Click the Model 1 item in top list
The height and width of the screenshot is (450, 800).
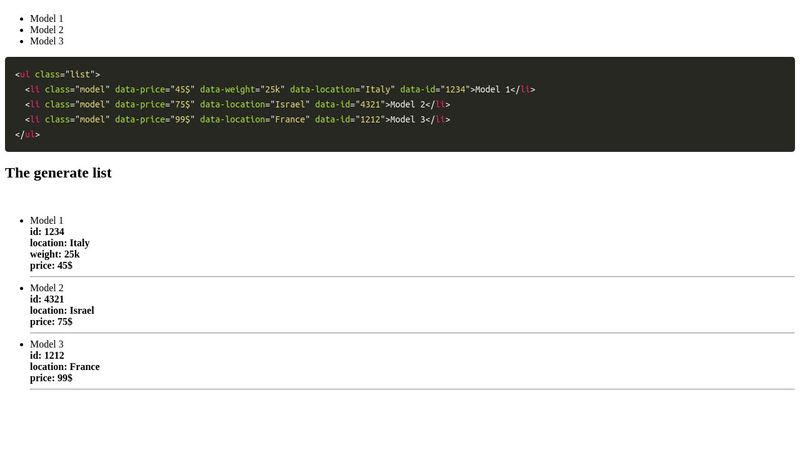click(46, 19)
